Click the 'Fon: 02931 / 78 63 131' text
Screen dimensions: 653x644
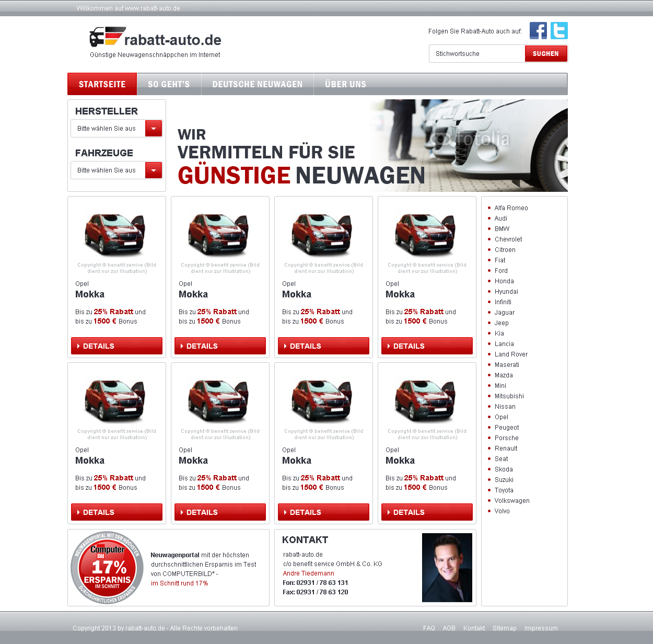pos(316,583)
